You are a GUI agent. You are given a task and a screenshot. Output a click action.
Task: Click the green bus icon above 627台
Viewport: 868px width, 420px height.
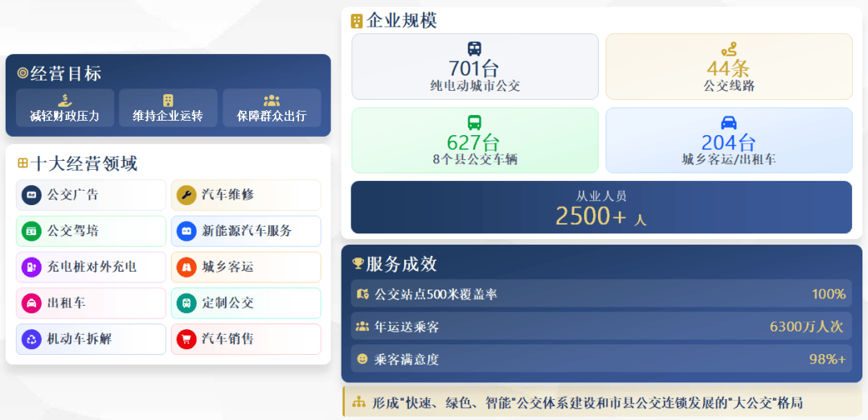pyautogui.click(x=474, y=122)
